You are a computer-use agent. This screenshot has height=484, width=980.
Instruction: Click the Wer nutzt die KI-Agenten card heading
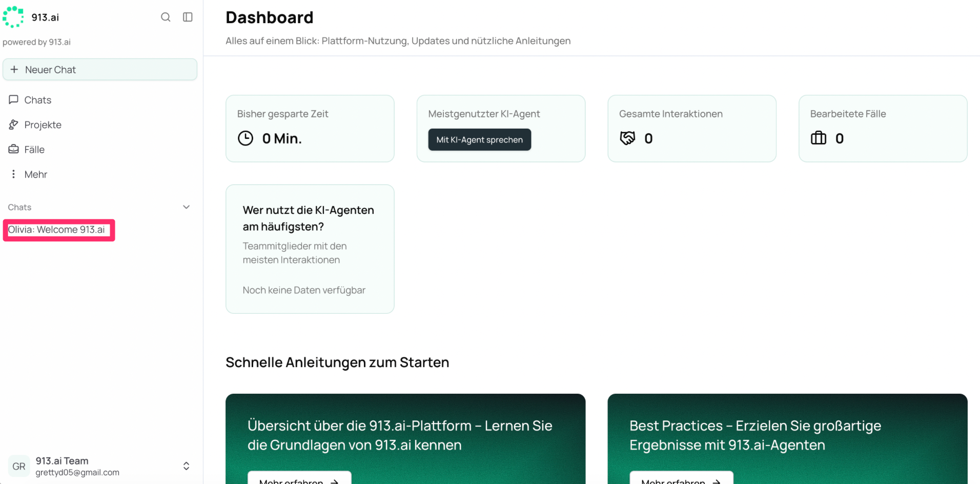pyautogui.click(x=309, y=218)
